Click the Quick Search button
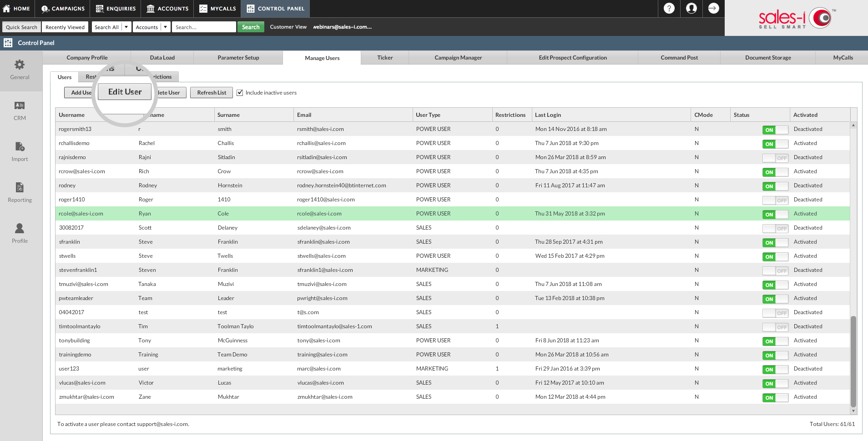The width and height of the screenshot is (868, 441). 21,27
